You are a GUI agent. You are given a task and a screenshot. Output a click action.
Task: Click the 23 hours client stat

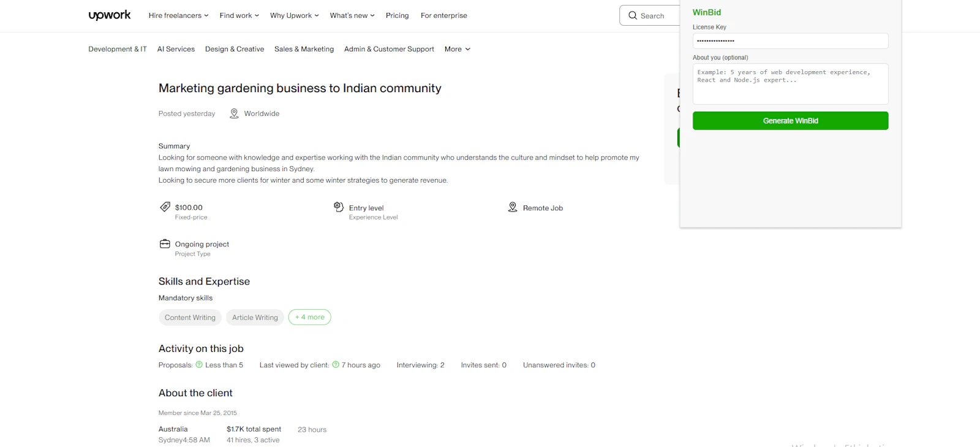coord(312,430)
